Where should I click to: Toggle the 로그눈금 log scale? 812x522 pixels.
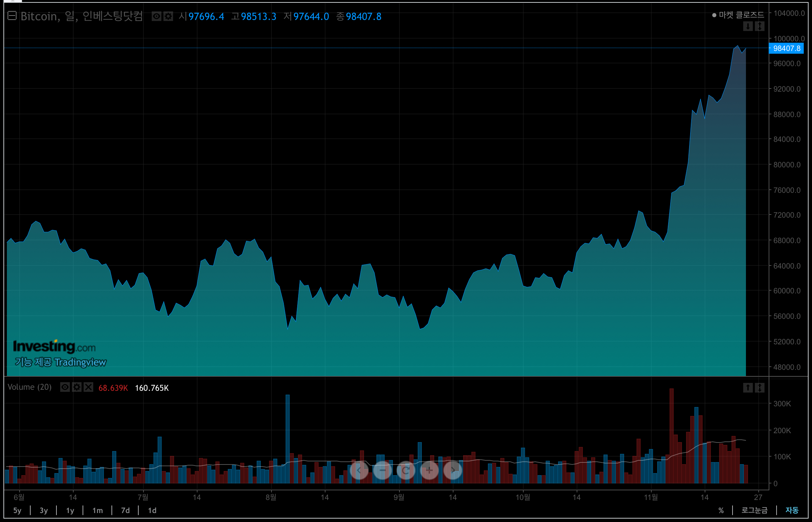754,510
